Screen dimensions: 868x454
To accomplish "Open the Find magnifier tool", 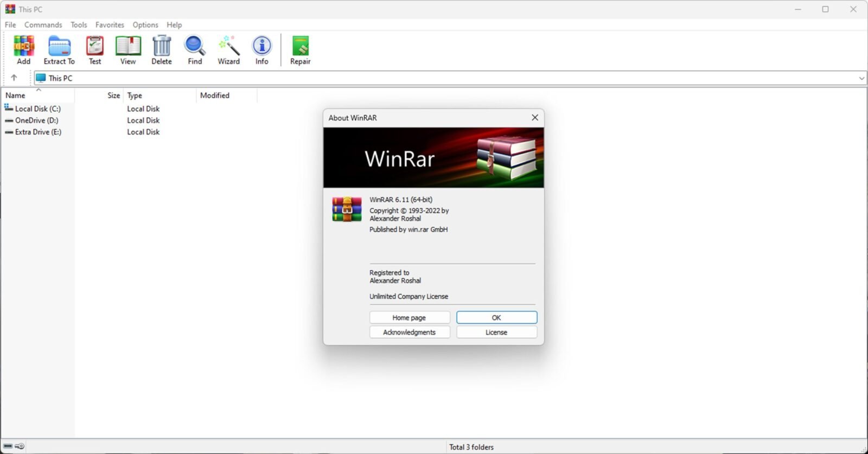I will click(x=195, y=50).
